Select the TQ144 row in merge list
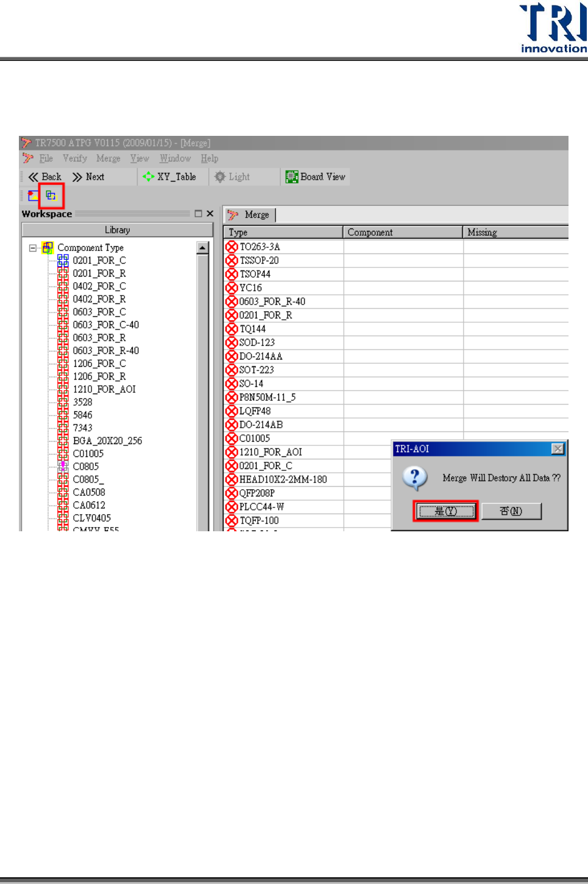 (396, 329)
